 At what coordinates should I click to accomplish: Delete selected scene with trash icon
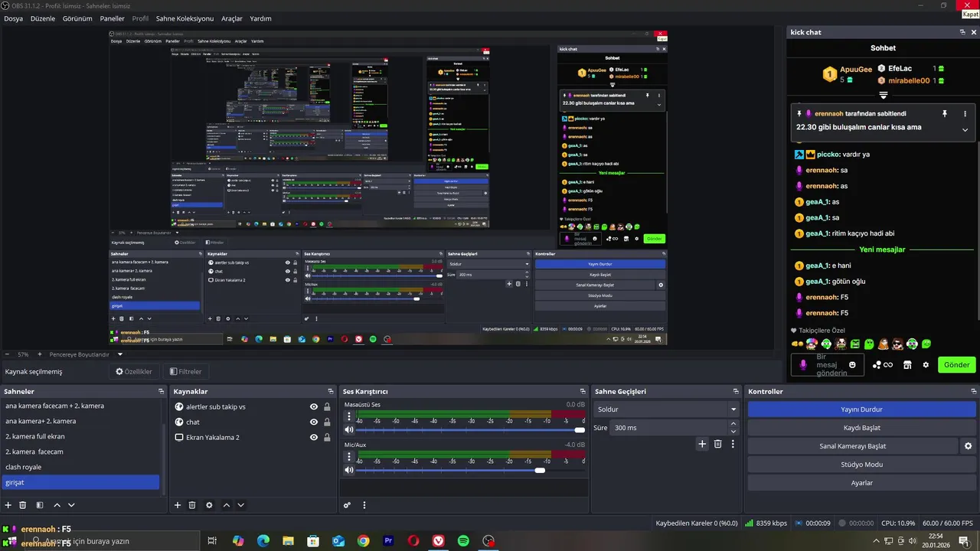coord(23,505)
